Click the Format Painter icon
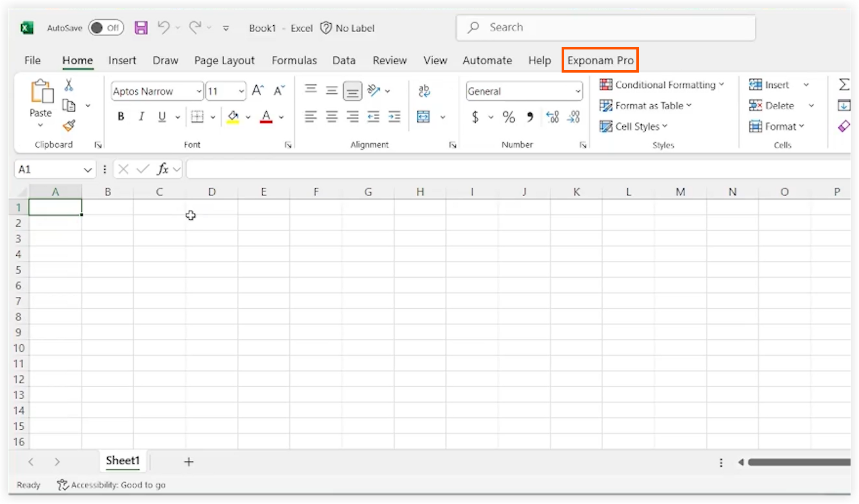859x504 pixels. click(68, 126)
